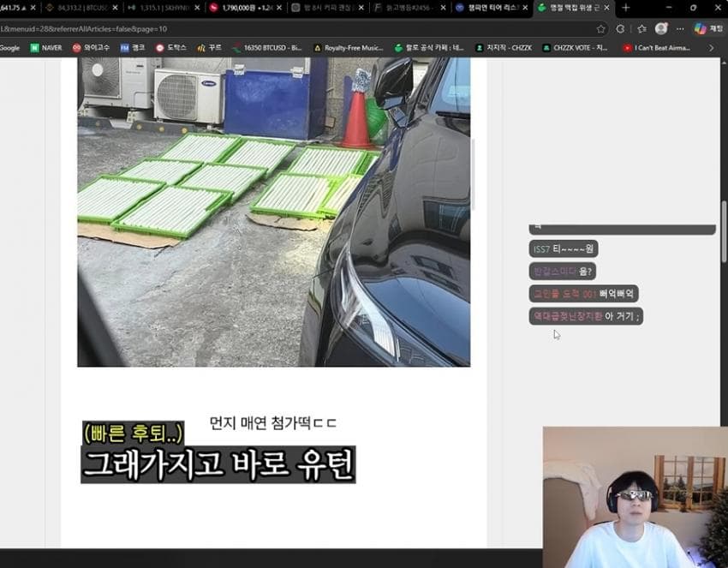Open the 공식 카페 bookmark
The image size is (728, 568).
point(429,48)
